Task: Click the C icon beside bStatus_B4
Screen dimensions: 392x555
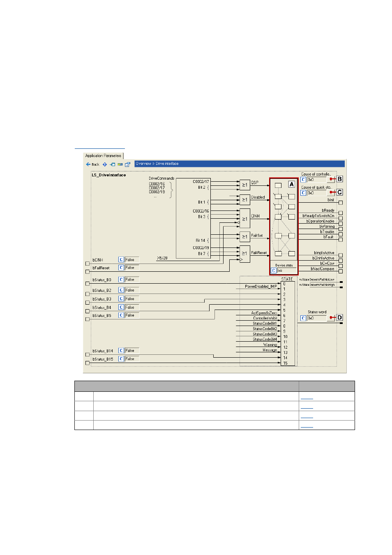Action: pos(121,307)
